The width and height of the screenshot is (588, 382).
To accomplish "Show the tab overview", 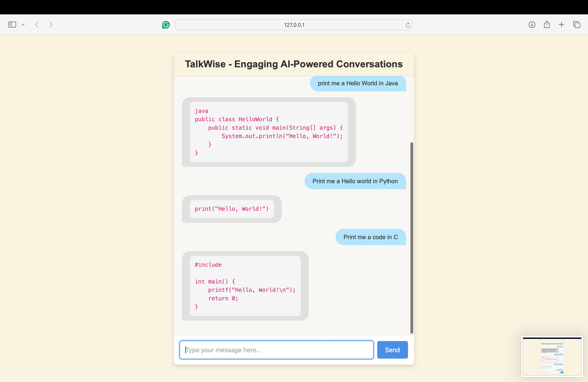I will (576, 25).
